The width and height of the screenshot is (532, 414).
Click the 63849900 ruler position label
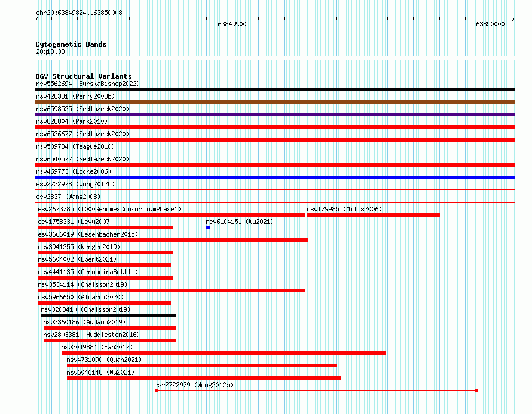[232, 24]
